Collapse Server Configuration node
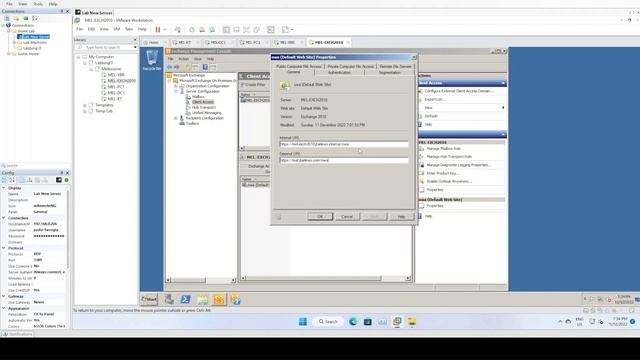Image resolution: width=640 pixels, height=360 pixels. (176, 91)
